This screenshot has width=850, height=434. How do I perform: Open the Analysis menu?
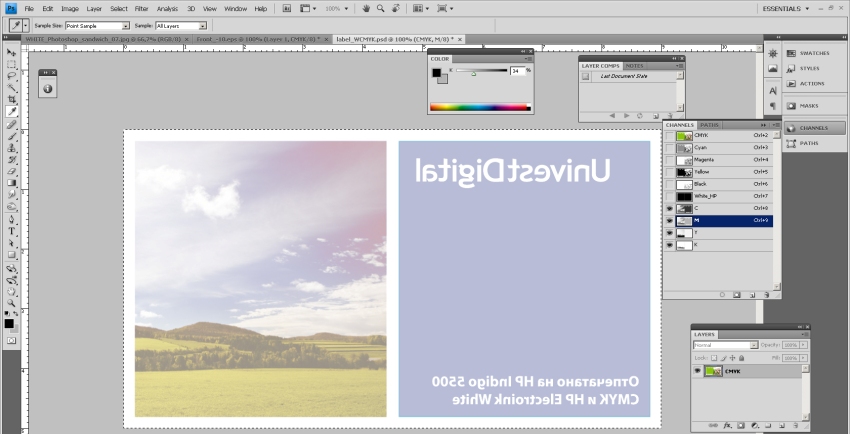pyautogui.click(x=167, y=9)
